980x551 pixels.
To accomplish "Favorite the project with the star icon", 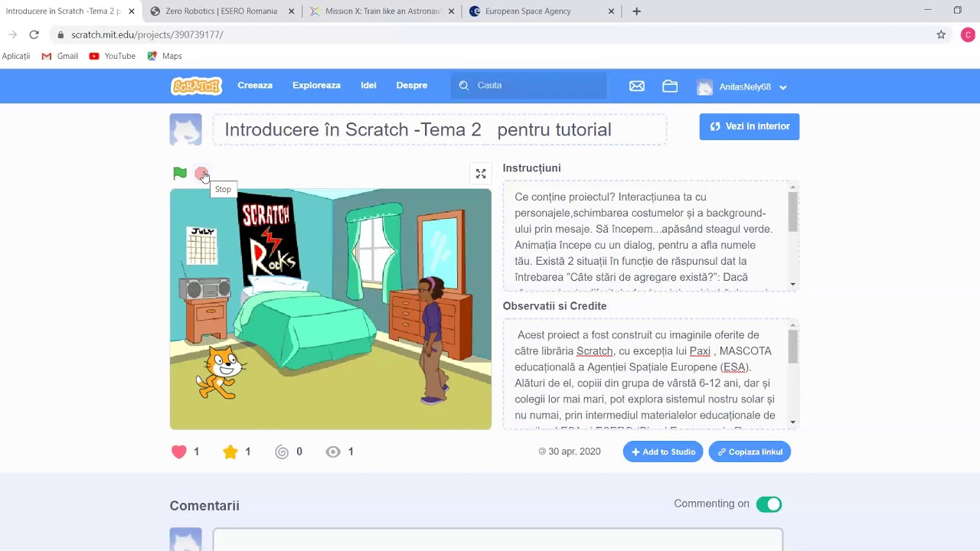I will pyautogui.click(x=230, y=452).
